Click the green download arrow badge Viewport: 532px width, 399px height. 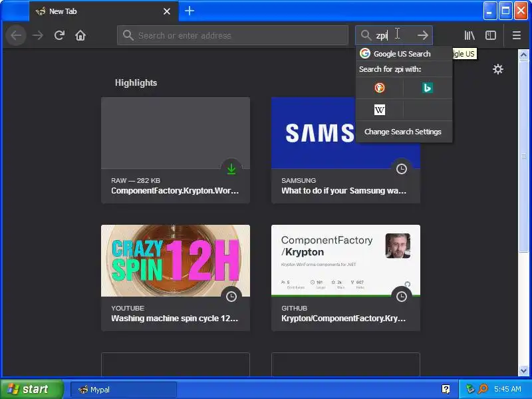231,169
